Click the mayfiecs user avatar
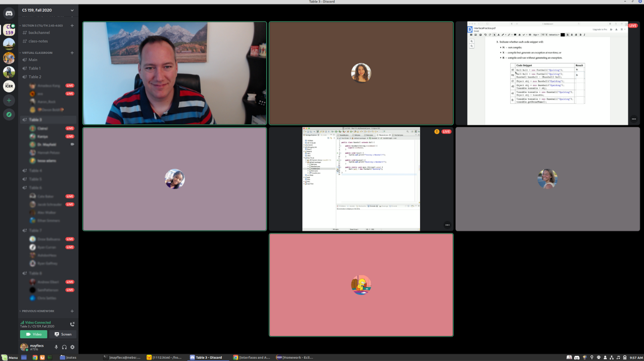Screen dimensions: 644x361 [24, 347]
